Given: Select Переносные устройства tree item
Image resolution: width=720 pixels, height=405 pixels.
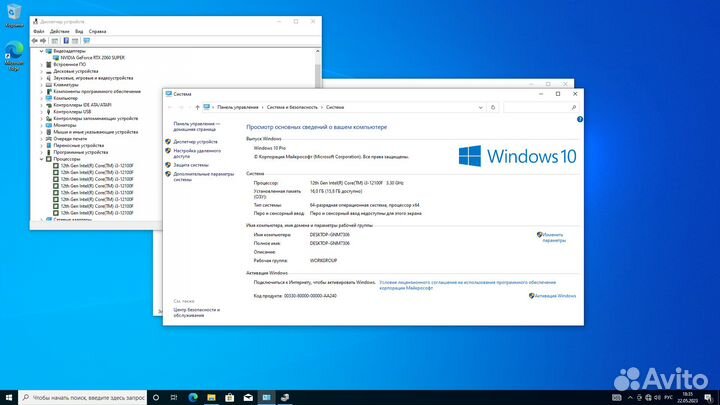Looking at the screenshot, I should pos(79,145).
